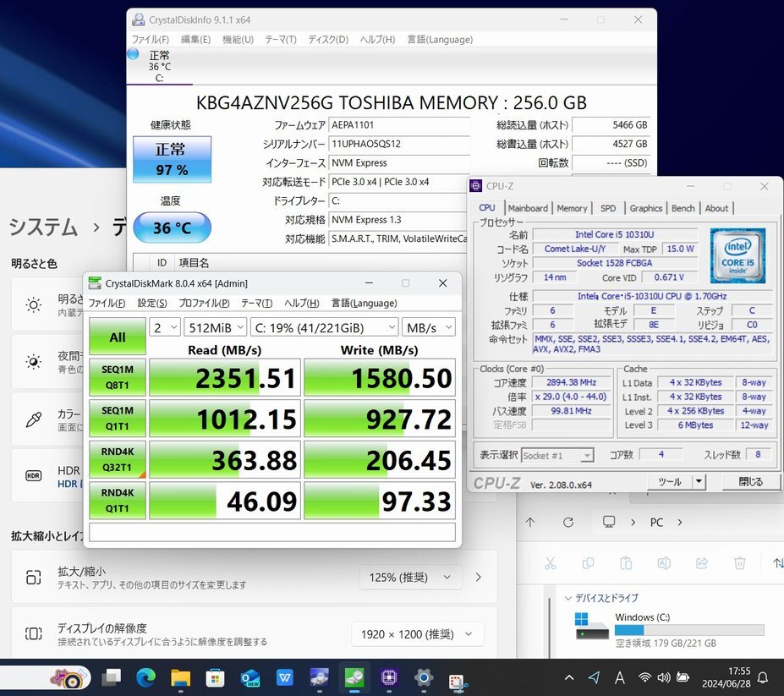Click the Delete trash icon in Explorer

pyautogui.click(x=740, y=563)
